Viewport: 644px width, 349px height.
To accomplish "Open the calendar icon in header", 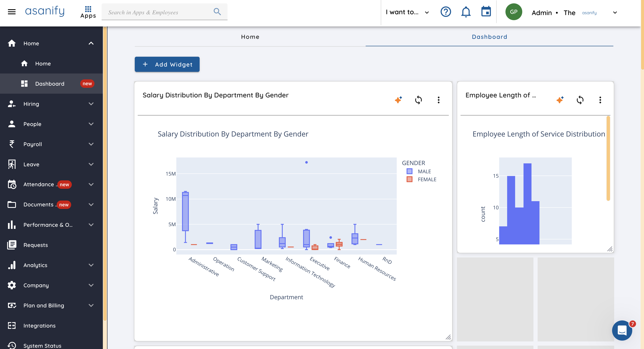I will point(486,12).
